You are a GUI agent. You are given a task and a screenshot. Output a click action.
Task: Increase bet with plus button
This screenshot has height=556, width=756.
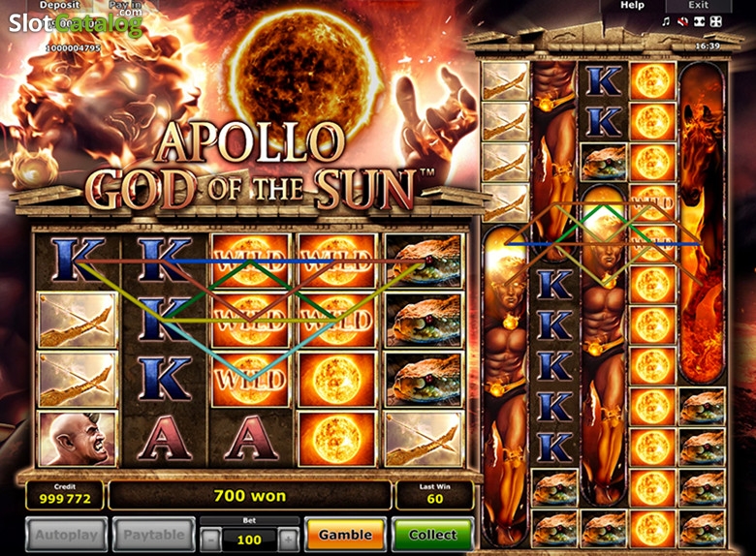[x=288, y=541]
